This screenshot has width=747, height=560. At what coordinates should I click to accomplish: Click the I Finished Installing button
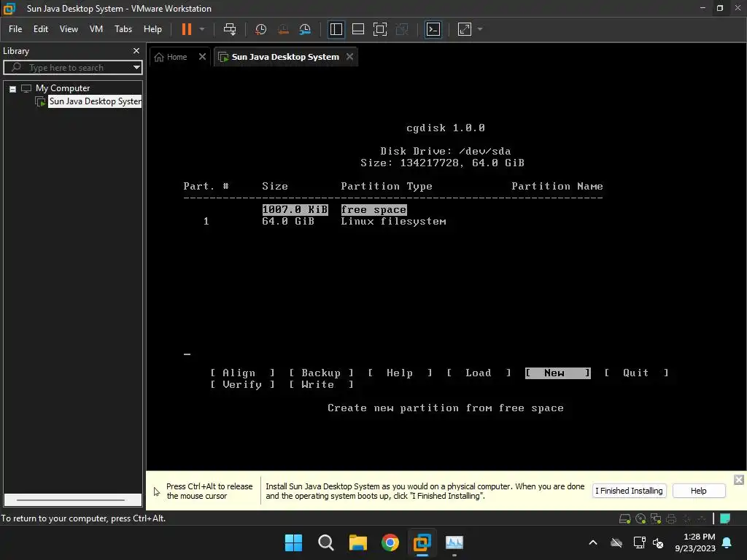coord(629,491)
